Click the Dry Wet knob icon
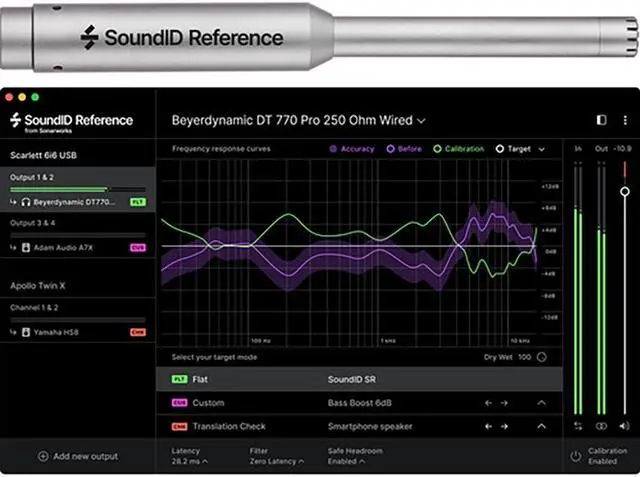The height and width of the screenshot is (477, 640). 542,356
